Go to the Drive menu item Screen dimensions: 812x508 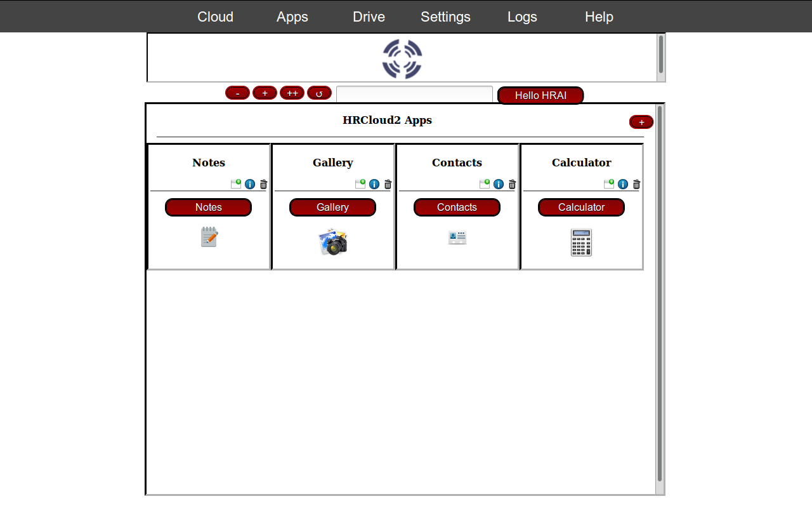click(x=369, y=17)
